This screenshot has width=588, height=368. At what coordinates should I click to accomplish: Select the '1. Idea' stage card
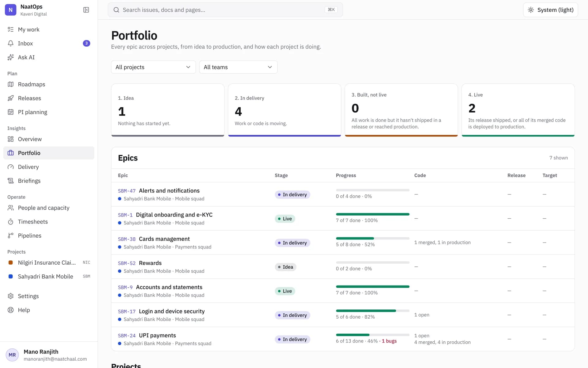pyautogui.click(x=168, y=110)
